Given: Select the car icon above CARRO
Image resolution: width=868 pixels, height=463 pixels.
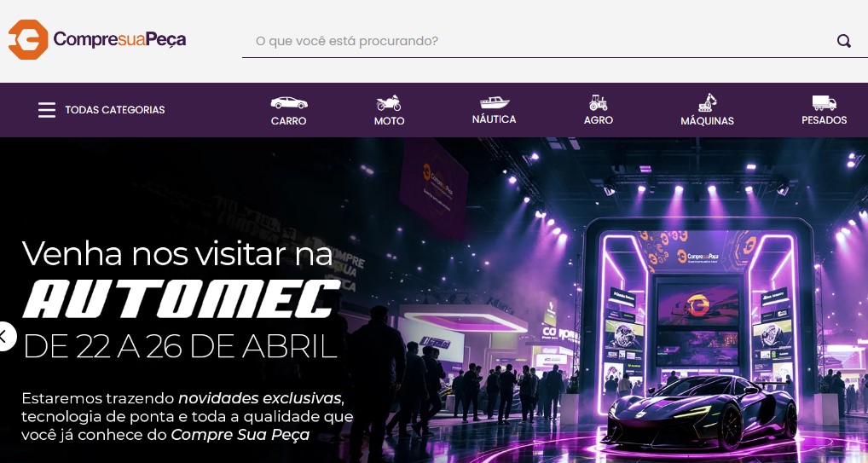Looking at the screenshot, I should (x=288, y=103).
